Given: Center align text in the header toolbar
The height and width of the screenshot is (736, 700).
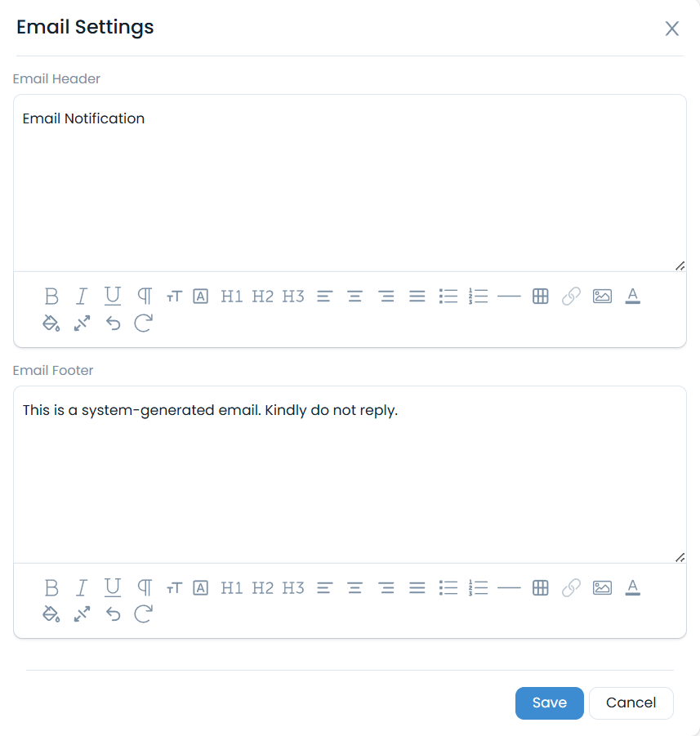Looking at the screenshot, I should coord(354,296).
